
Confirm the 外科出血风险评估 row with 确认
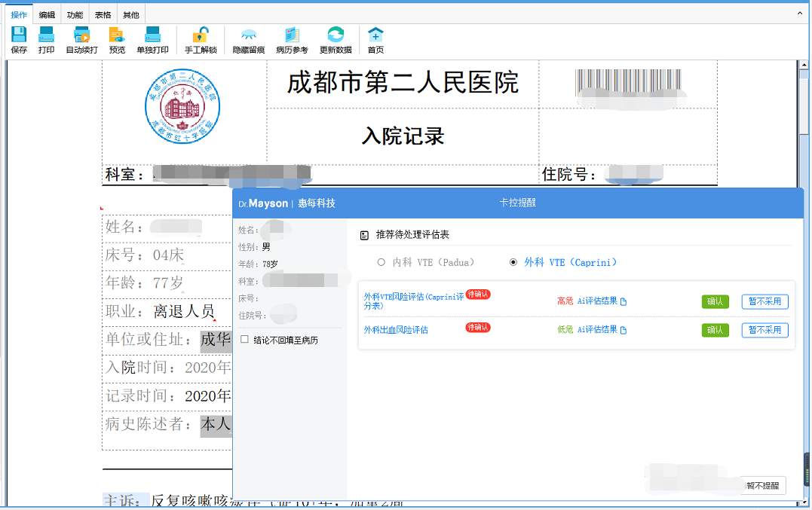(715, 330)
